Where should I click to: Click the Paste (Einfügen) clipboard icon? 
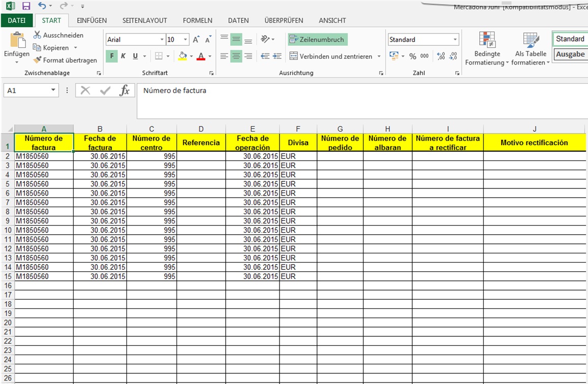pyautogui.click(x=17, y=40)
